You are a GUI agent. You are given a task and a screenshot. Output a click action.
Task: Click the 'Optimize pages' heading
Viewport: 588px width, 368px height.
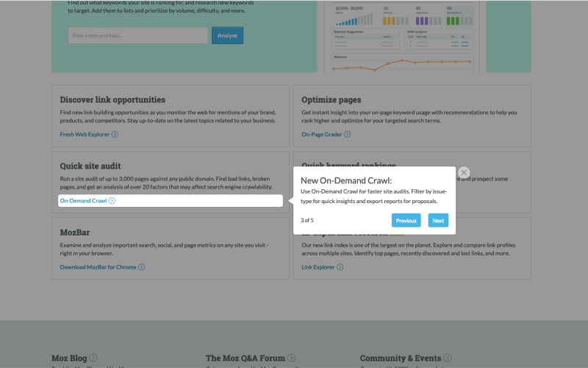331,99
